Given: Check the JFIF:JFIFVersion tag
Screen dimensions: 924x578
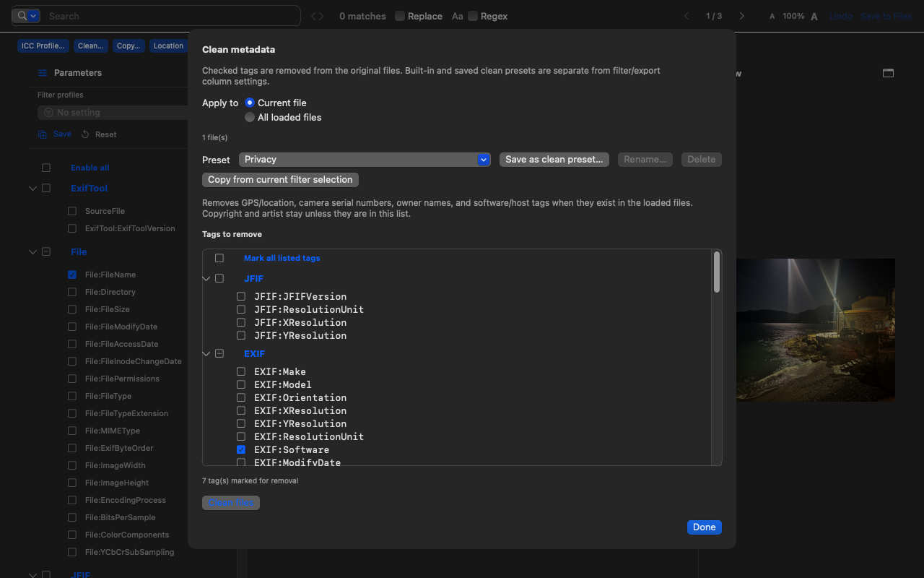Looking at the screenshot, I should (241, 296).
